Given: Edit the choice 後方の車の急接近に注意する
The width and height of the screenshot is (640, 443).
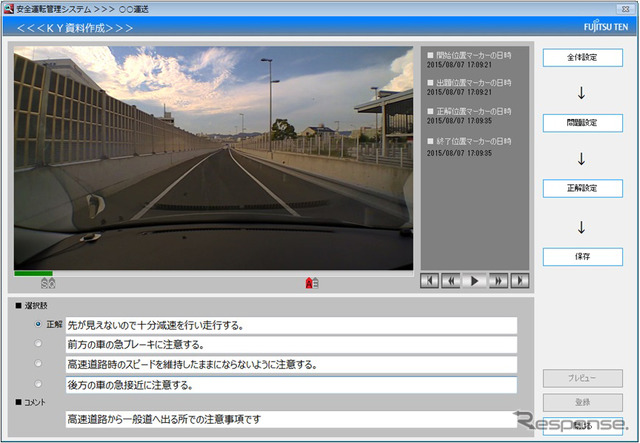Looking at the screenshot, I should (291, 385).
